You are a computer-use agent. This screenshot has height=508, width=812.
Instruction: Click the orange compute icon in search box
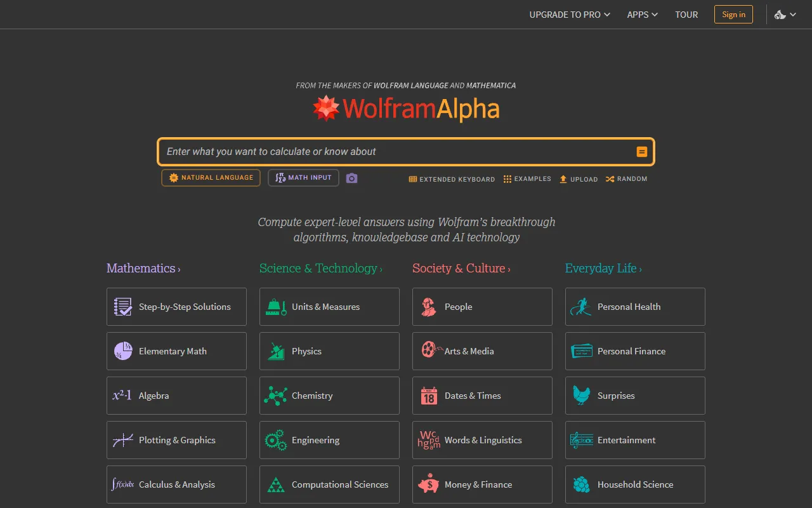pos(641,152)
